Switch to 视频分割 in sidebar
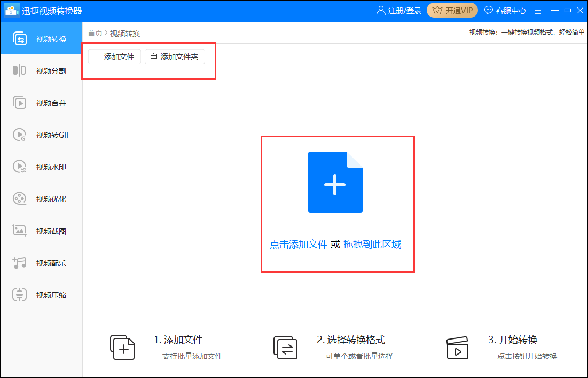 coord(41,70)
